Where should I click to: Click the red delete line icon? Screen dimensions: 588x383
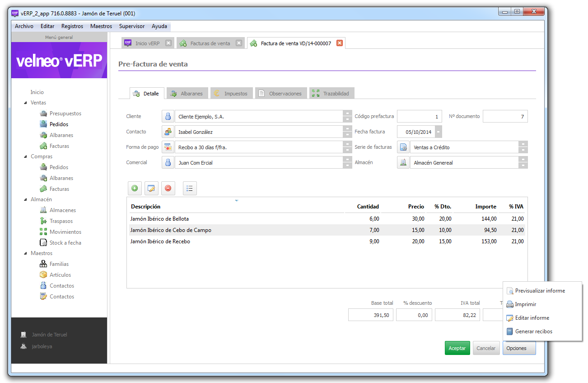(x=168, y=188)
